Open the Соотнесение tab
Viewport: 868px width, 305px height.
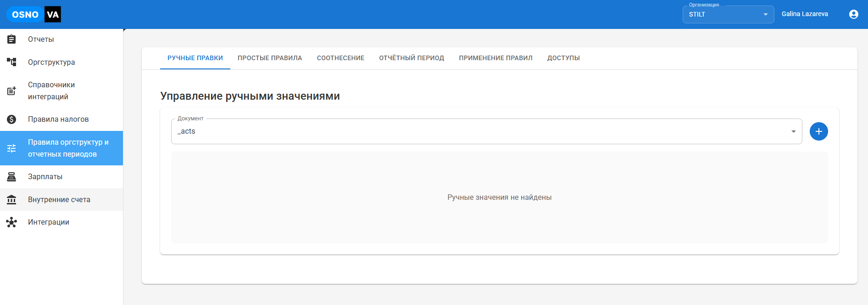click(340, 58)
